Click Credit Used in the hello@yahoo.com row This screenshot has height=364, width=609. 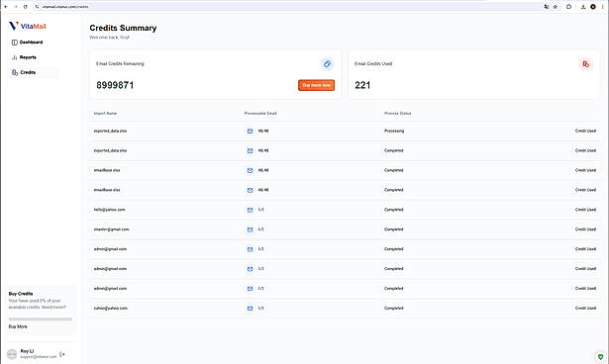pos(585,210)
